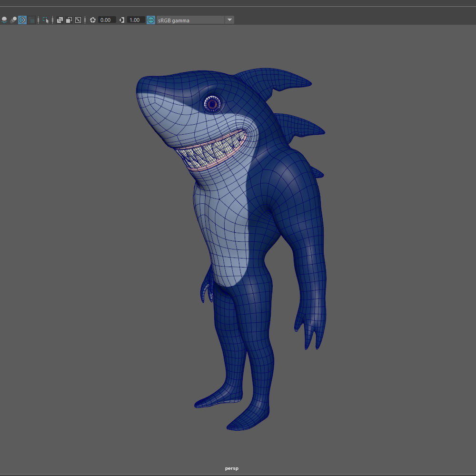
Task: Toggle X-Ray active components icon
Action: 69,20
